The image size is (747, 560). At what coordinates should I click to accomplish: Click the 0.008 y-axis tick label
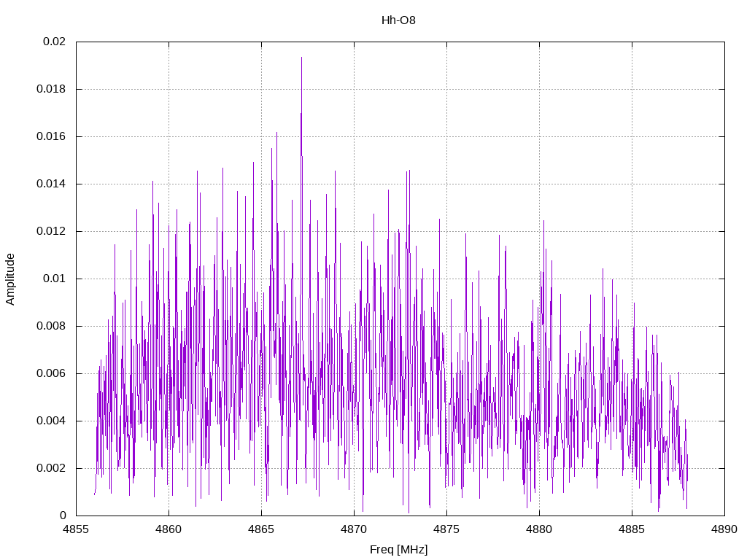[x=52, y=326]
